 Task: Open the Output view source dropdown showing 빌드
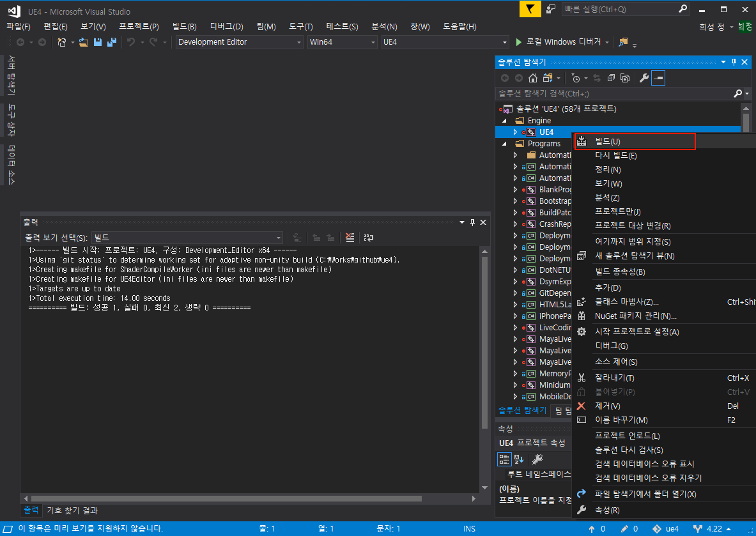click(187, 238)
